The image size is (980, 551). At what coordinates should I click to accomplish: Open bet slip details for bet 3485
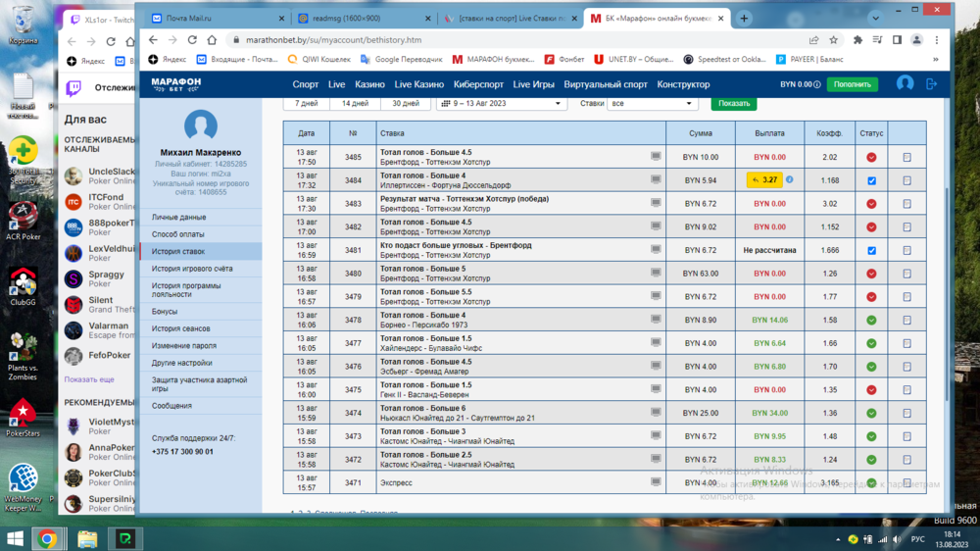click(x=906, y=157)
